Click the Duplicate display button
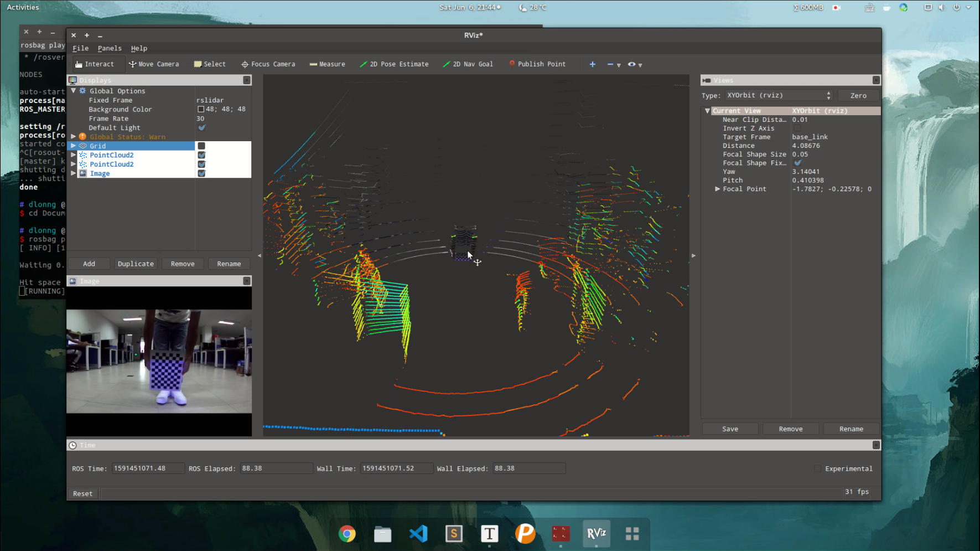 pos(136,264)
